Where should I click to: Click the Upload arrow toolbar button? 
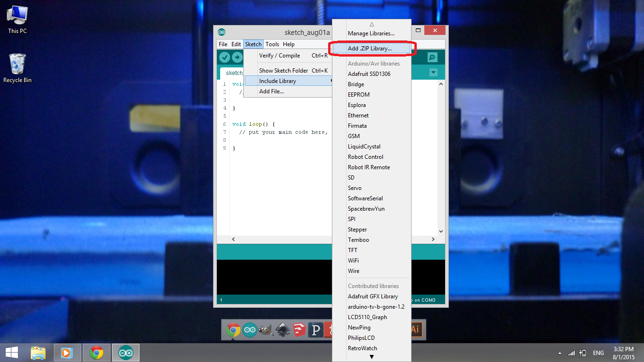click(237, 58)
